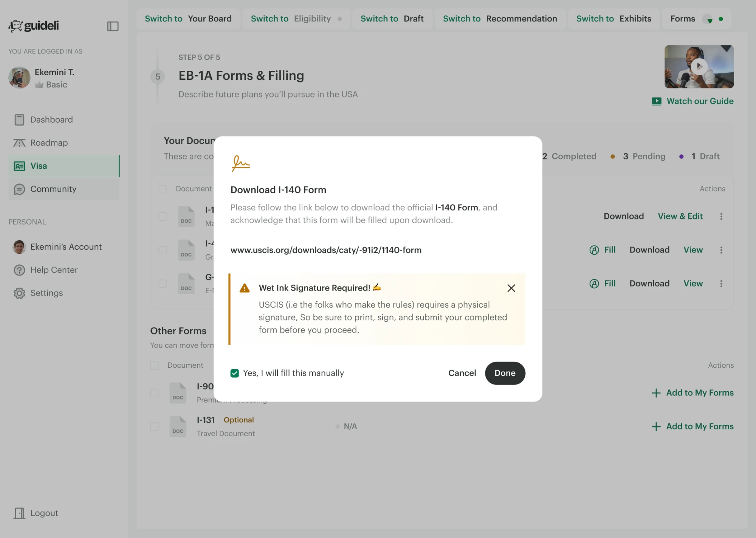
Task: Switch to Recommendation tab
Action: click(500, 19)
